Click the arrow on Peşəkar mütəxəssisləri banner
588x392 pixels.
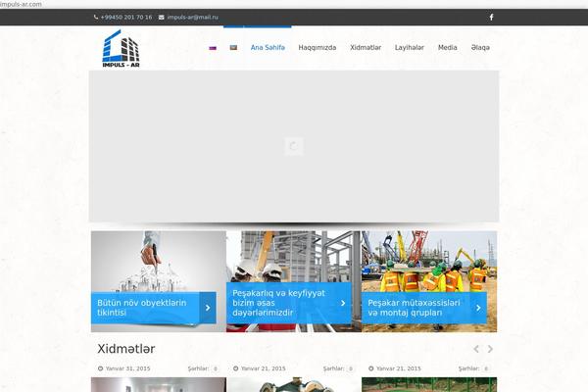478,308
